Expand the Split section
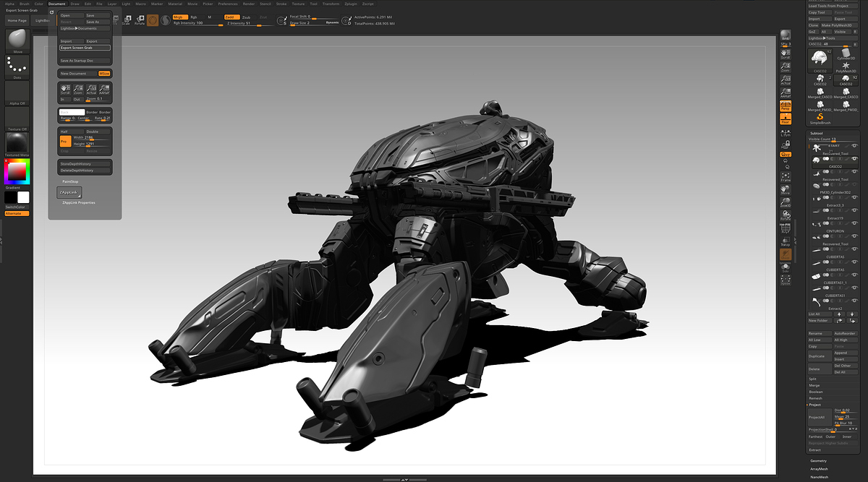 [x=812, y=379]
